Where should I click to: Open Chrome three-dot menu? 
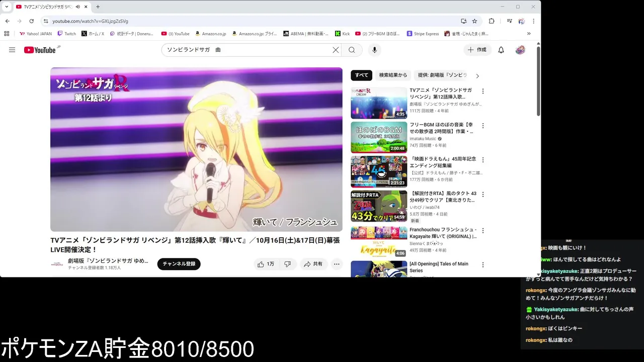[x=533, y=21]
